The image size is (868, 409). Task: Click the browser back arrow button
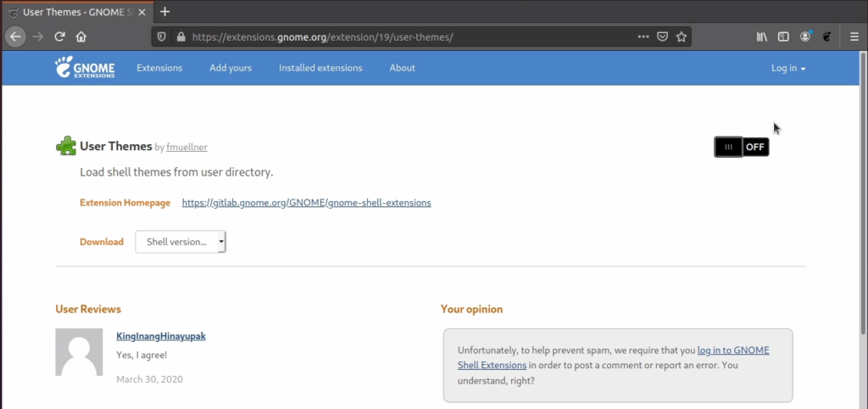tap(15, 37)
